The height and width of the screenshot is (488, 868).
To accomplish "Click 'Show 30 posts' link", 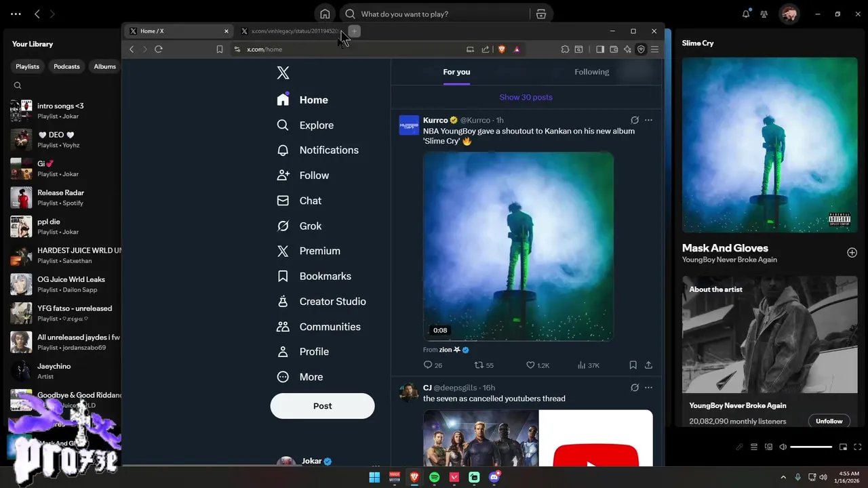I will pyautogui.click(x=526, y=97).
